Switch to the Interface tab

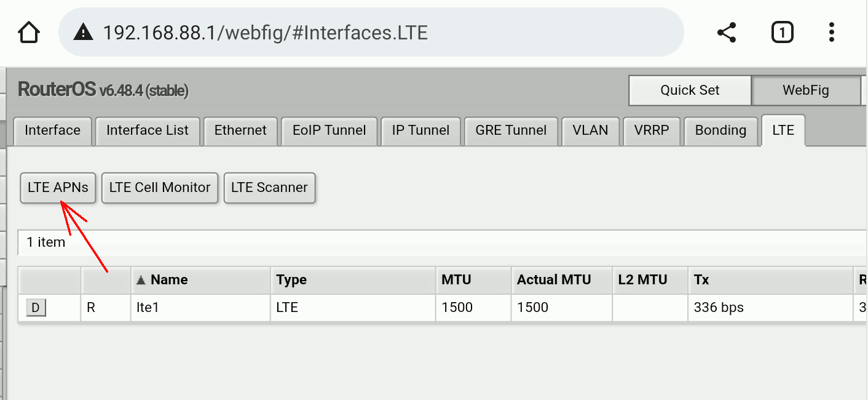52,130
